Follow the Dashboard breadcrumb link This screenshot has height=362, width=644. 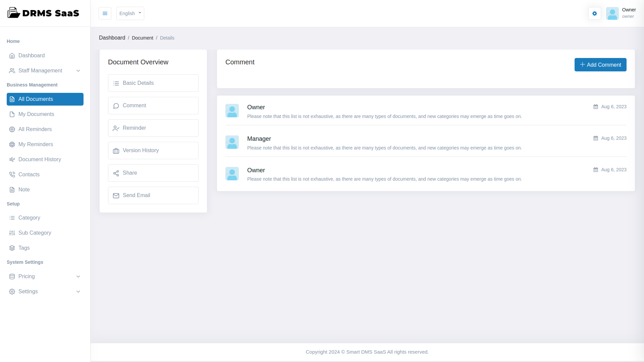pyautogui.click(x=112, y=38)
